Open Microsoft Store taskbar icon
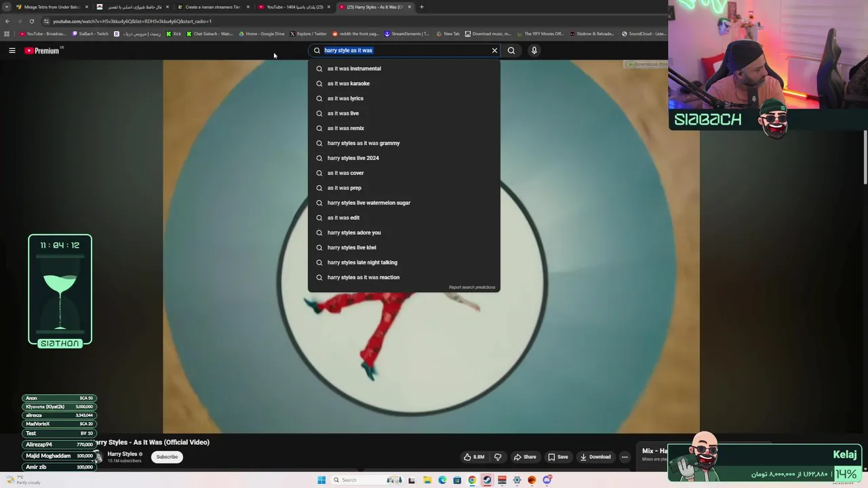Image resolution: width=868 pixels, height=488 pixels. tap(457, 480)
